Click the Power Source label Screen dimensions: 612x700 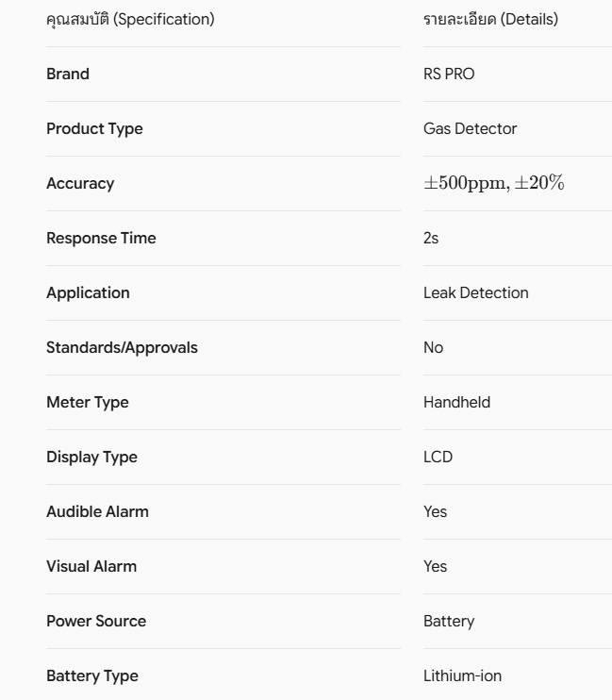pyautogui.click(x=96, y=622)
